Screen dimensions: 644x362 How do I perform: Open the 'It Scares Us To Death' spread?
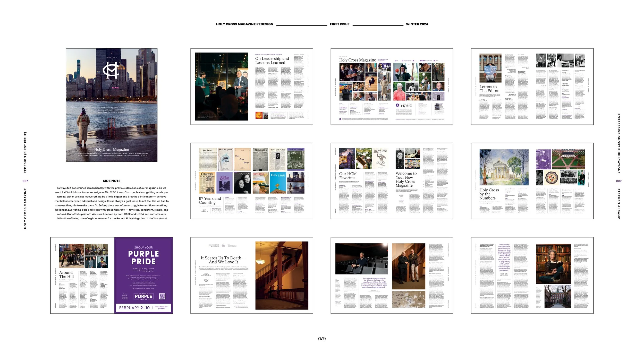(252, 275)
